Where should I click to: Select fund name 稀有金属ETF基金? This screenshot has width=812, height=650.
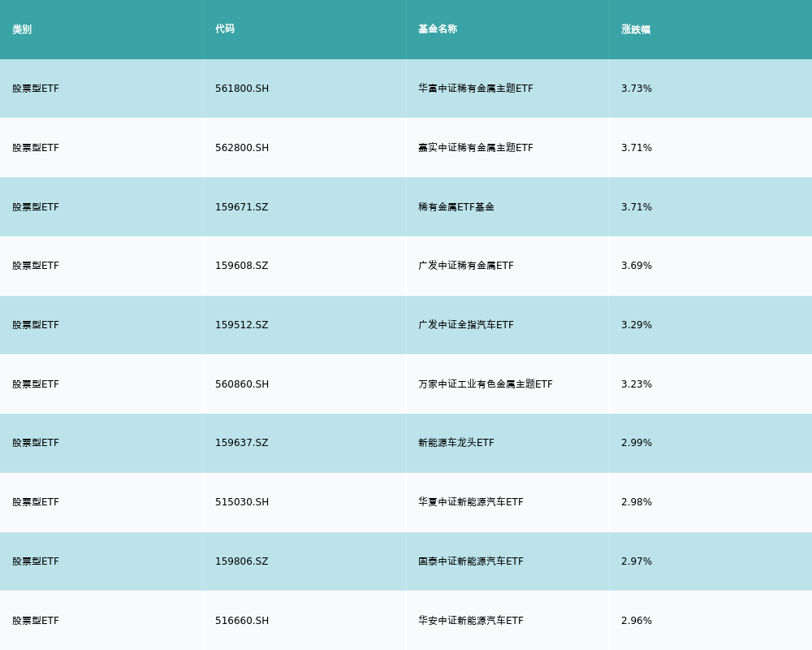click(x=456, y=207)
